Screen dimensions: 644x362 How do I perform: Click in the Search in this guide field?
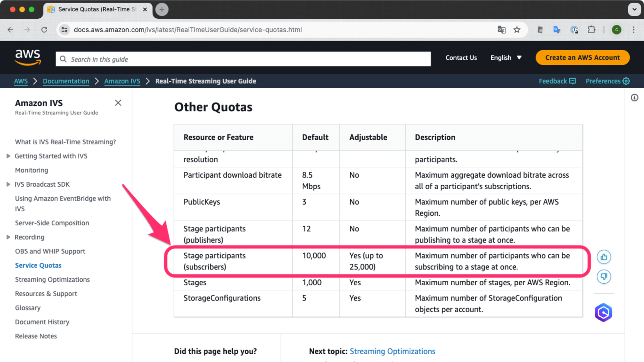[243, 59]
